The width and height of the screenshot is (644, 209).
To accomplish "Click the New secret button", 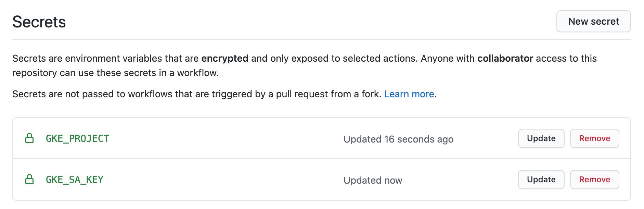I will (593, 21).
